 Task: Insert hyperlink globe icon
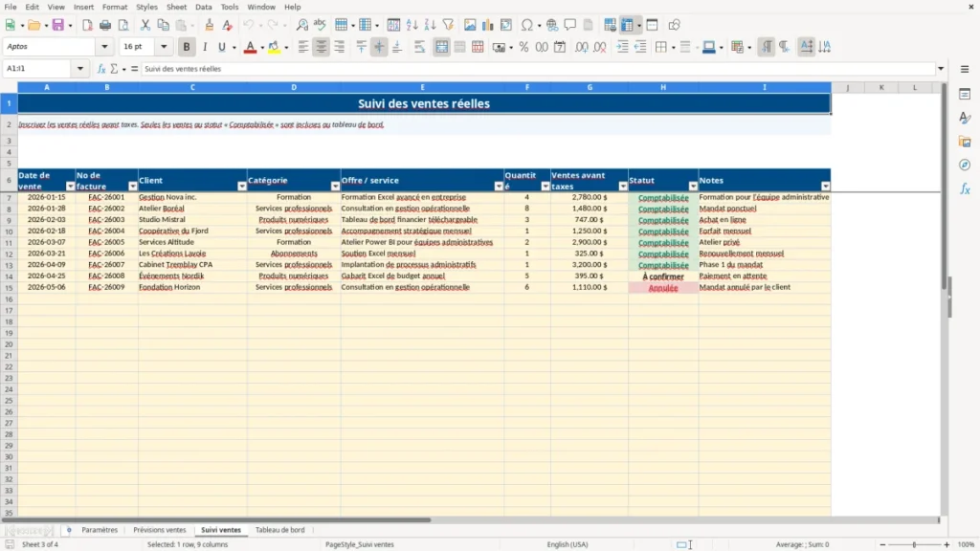pos(552,25)
